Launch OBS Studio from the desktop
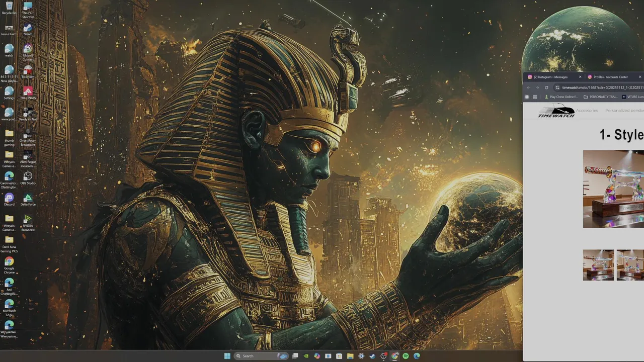Screen dimensions: 644x362 28,178
